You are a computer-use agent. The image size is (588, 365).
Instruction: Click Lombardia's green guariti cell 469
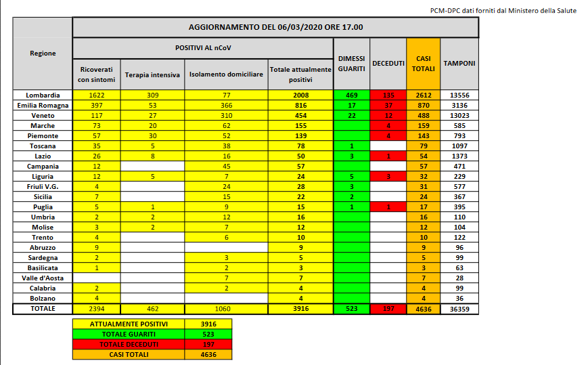[351, 95]
